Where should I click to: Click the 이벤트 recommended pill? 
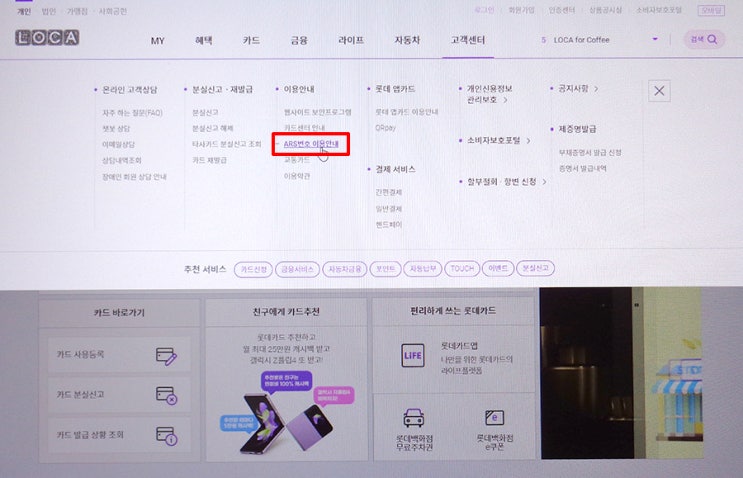pyautogui.click(x=498, y=268)
